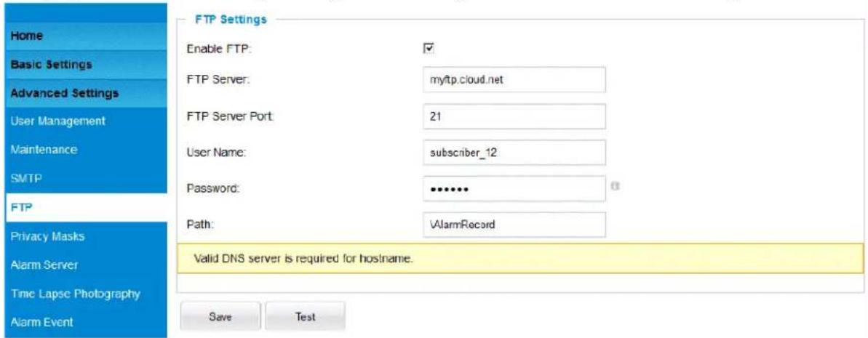Click the 'User Name:' label
This screenshot has width=868, height=338.
(x=217, y=153)
